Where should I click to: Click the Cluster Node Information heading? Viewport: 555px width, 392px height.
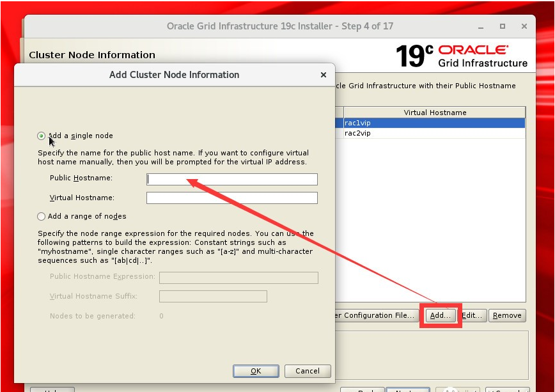coord(92,55)
